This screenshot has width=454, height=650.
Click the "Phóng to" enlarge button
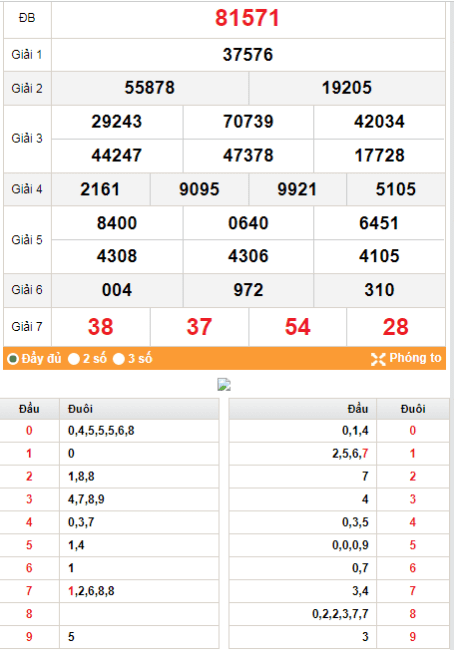[406, 358]
